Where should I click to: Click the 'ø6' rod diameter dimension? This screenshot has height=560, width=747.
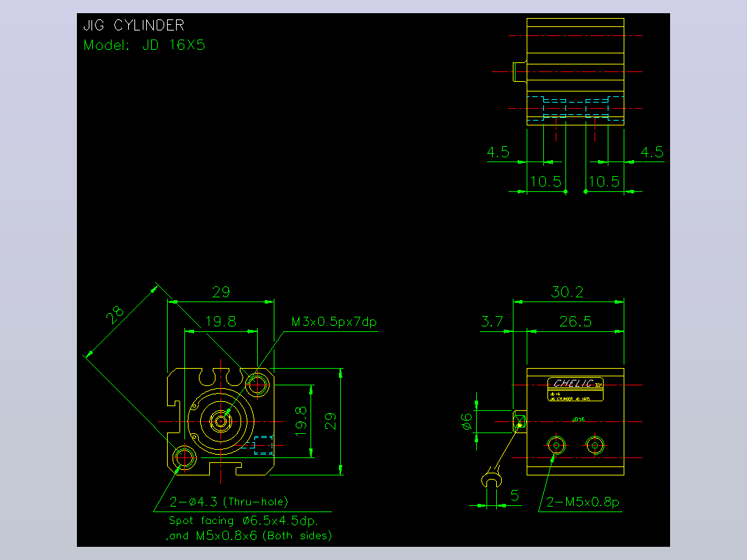tap(467, 421)
